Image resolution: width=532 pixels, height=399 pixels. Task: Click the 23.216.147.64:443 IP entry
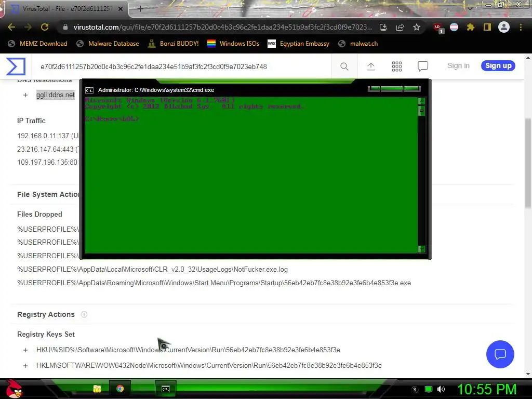point(48,149)
